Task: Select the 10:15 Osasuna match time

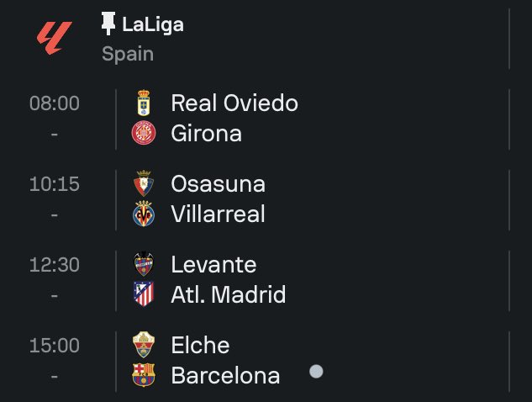Action: [55, 183]
